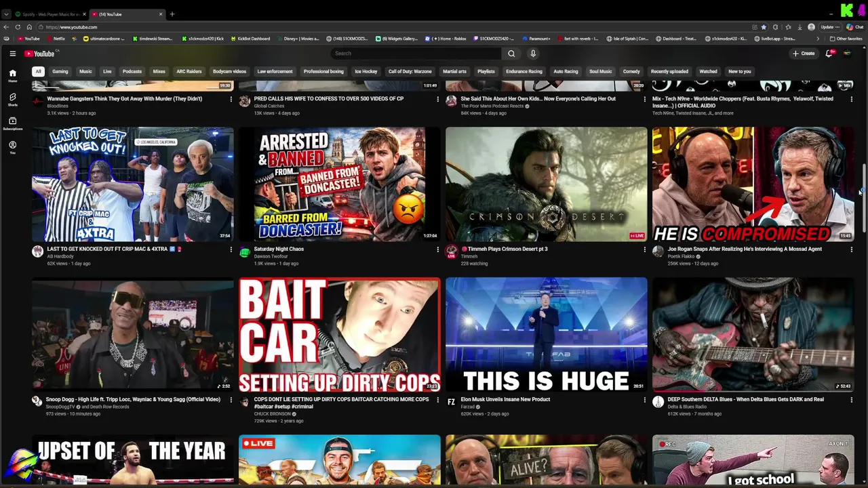Open more options for Saturday Night Chaos
The width and height of the screenshot is (868, 488).
pos(437,249)
